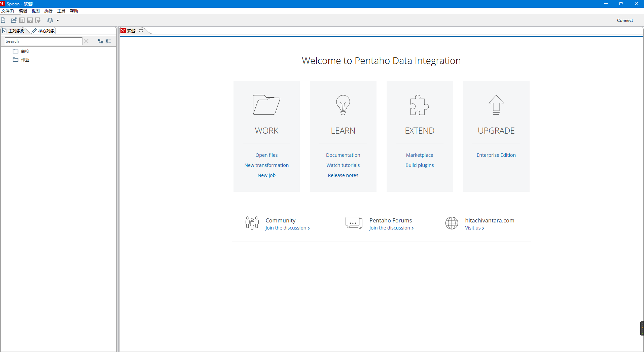Click the Open file toolbar icon
This screenshot has height=352, width=644.
tap(14, 20)
